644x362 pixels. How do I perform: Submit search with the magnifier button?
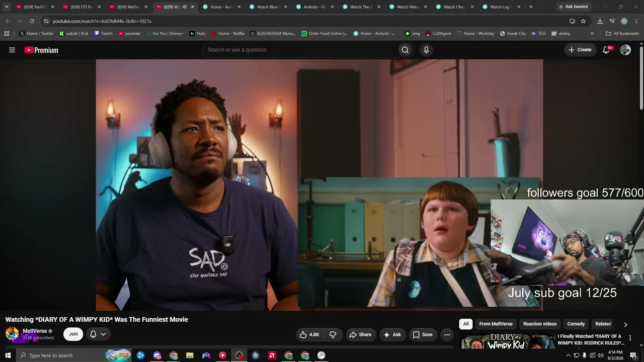(x=405, y=50)
